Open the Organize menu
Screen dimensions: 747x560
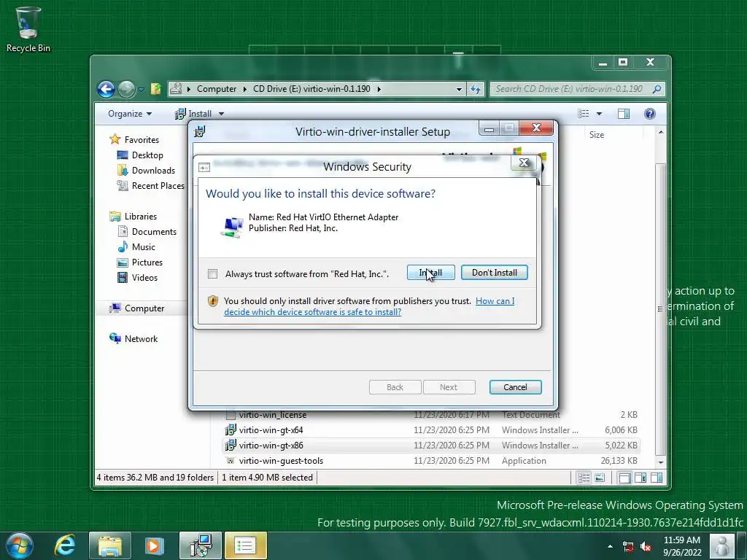coord(130,114)
